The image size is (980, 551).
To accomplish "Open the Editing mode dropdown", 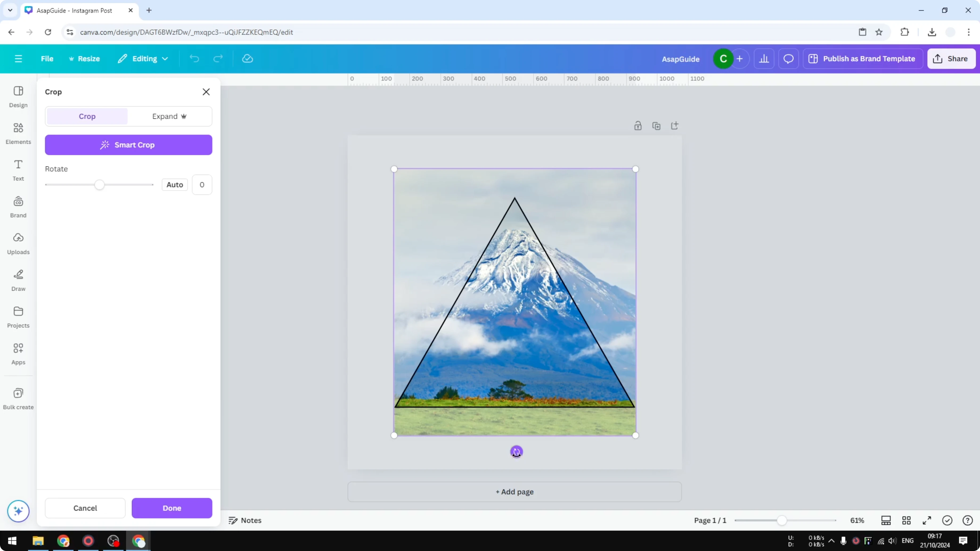I will pyautogui.click(x=143, y=58).
